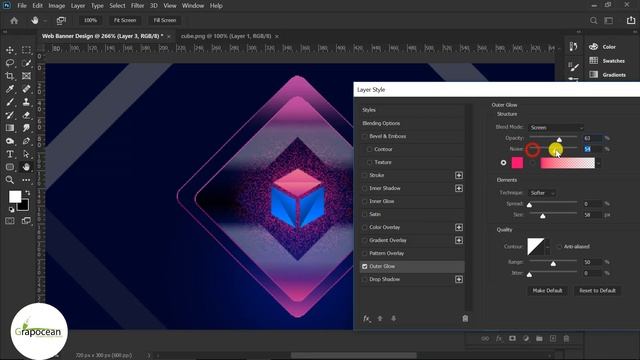Select the Crop tool
The image size is (640, 360).
[x=10, y=76]
